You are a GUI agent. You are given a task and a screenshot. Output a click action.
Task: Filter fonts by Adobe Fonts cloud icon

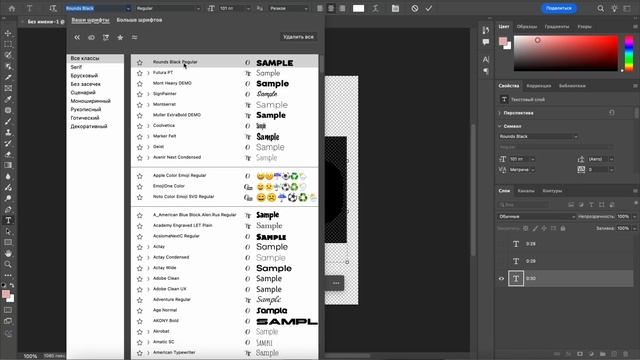click(91, 37)
